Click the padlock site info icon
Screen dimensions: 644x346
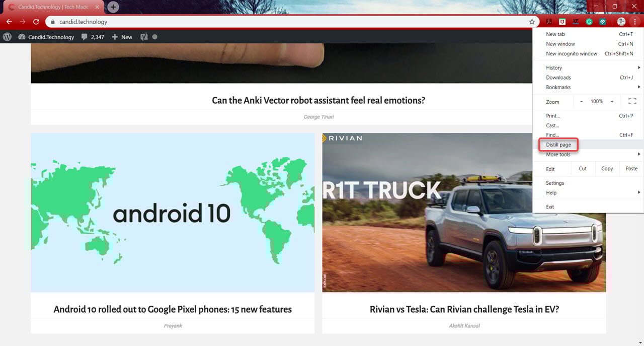(53, 22)
